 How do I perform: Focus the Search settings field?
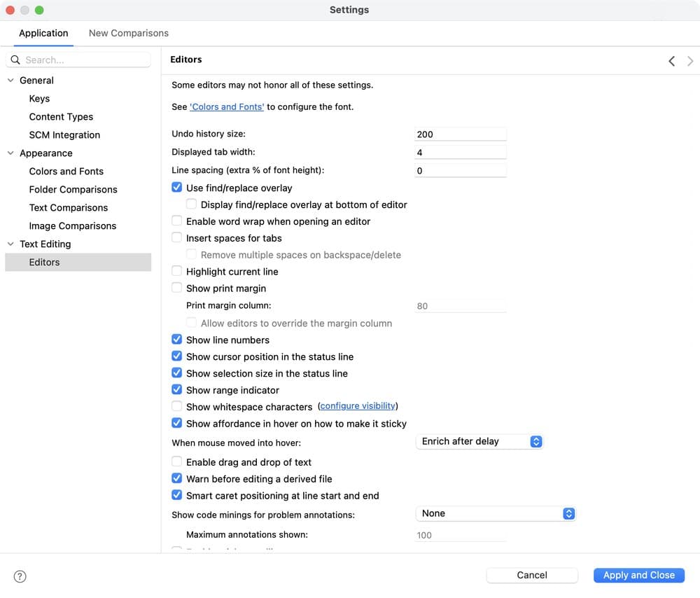(x=78, y=60)
